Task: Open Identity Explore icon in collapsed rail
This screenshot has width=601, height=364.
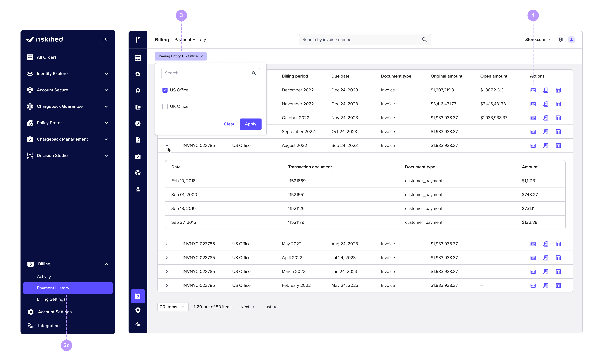Action: point(138,74)
